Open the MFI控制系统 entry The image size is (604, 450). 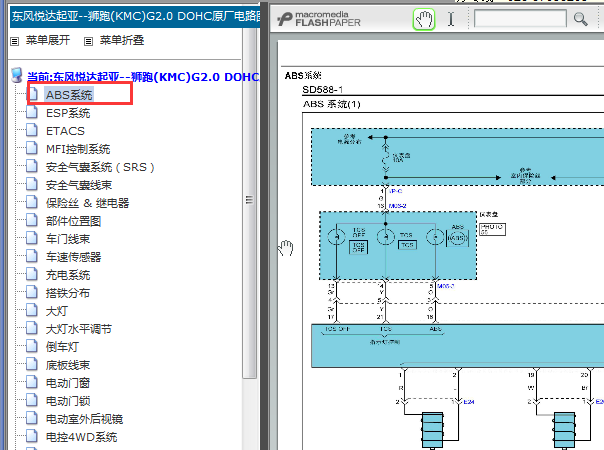(78, 149)
